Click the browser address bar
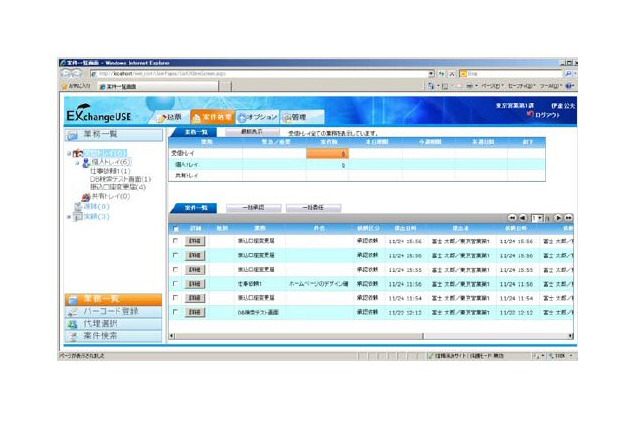This screenshot has width=640, height=426. (258, 74)
